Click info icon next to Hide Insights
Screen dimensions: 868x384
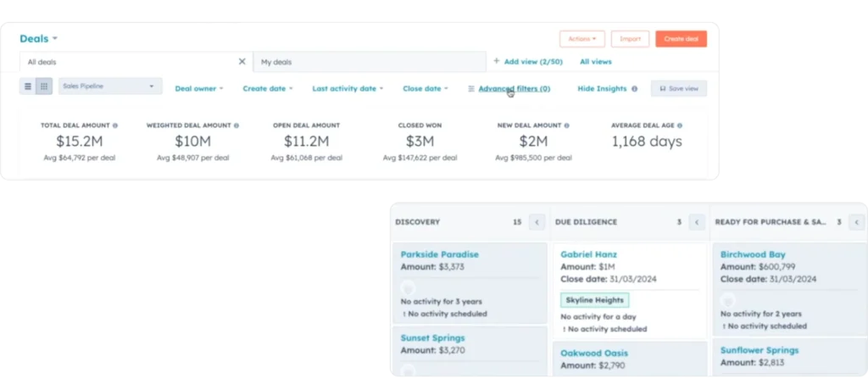634,89
